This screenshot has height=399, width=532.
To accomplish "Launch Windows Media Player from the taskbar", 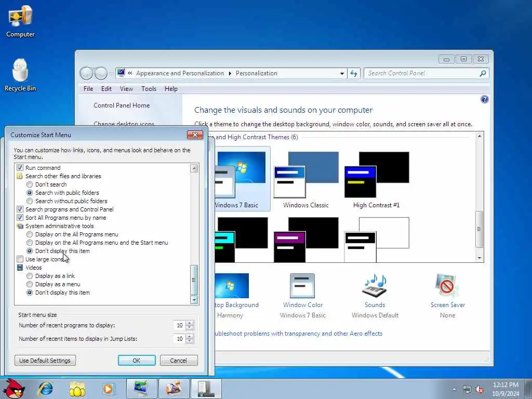I will 109,389.
